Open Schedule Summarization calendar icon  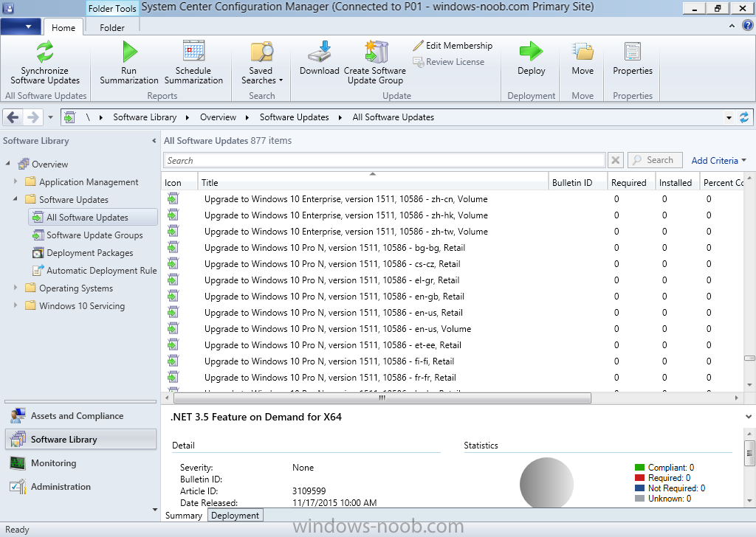(x=193, y=51)
